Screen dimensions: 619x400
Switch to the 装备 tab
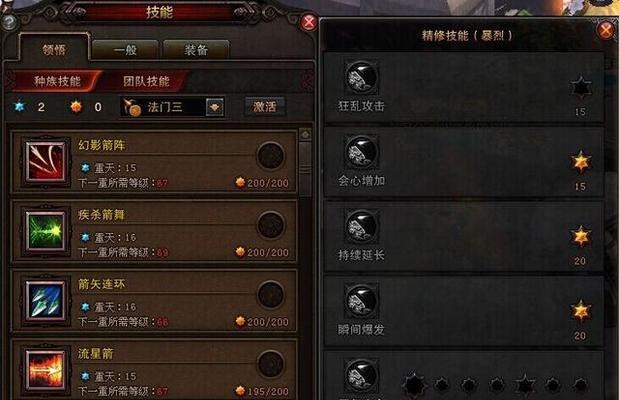196,50
